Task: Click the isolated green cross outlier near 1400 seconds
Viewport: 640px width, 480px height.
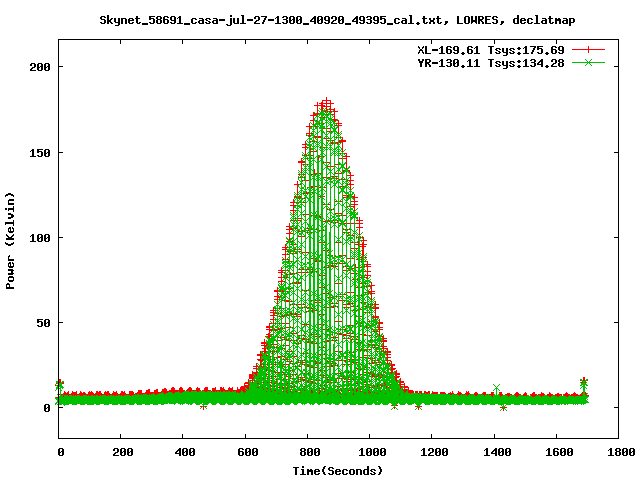Action: point(496,387)
